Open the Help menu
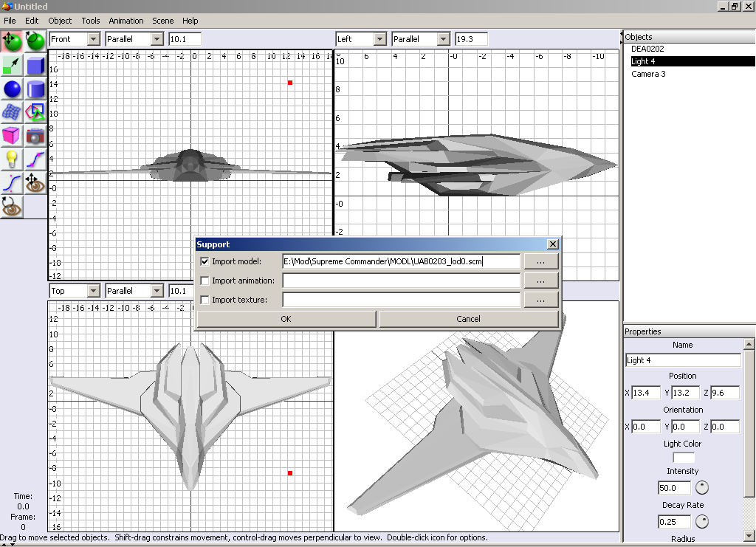Image resolution: width=756 pixels, height=547 pixels. pyautogui.click(x=190, y=21)
